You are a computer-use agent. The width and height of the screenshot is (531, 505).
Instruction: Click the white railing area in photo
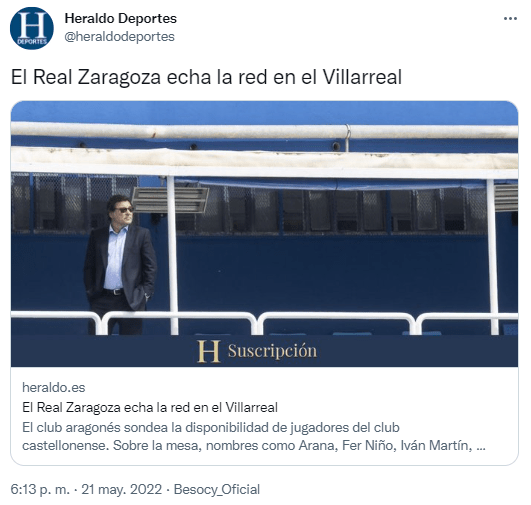point(264,319)
